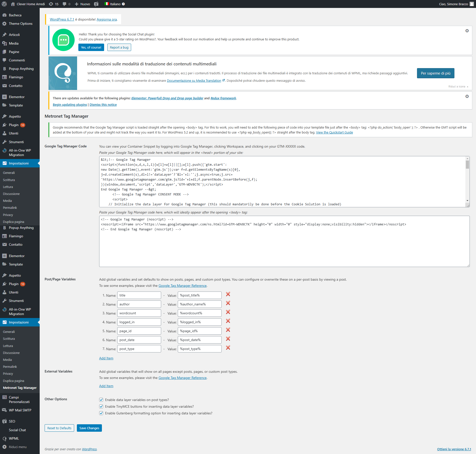Remove the post_type variable using red X
This screenshot has width=476, height=454.
point(228,348)
